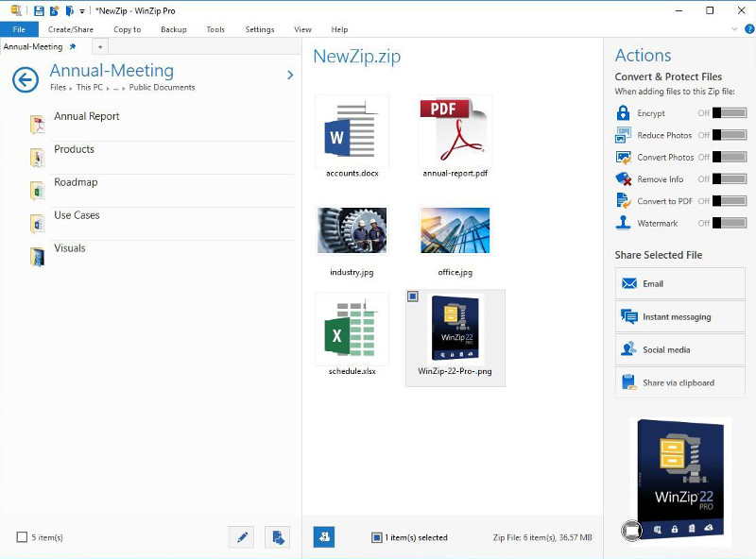Screen dimensions: 756x559
Task: Open the Copy to tab
Action: pyautogui.click(x=128, y=29)
